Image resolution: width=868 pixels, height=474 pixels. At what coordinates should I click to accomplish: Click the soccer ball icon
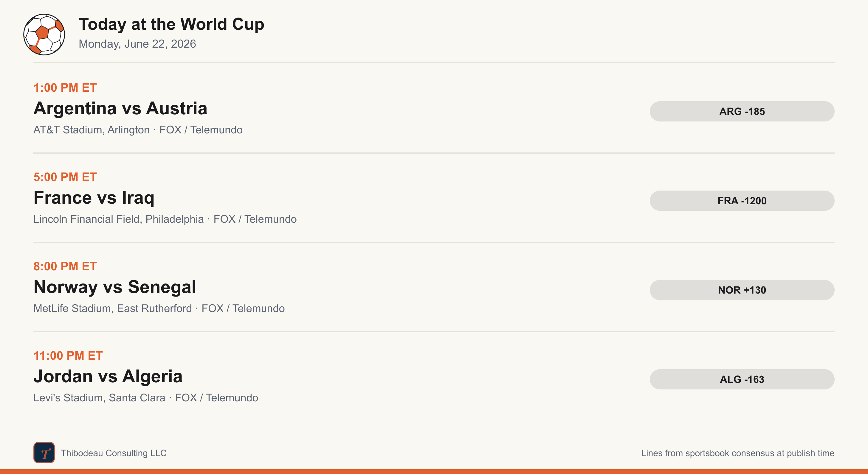(x=44, y=34)
